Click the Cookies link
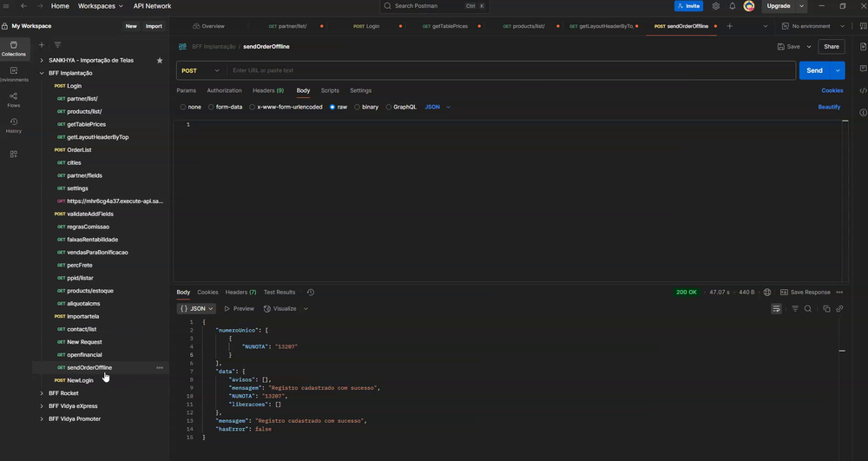The height and width of the screenshot is (461, 868). tap(832, 90)
